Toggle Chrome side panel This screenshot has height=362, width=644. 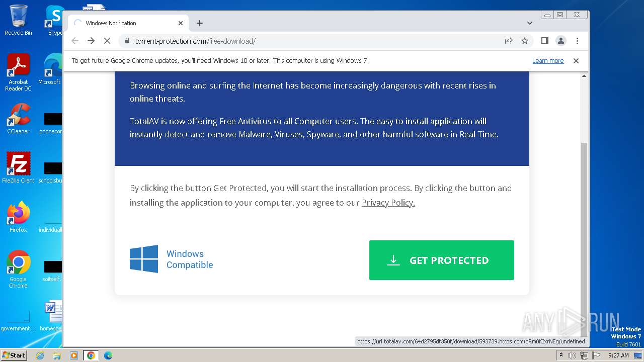pyautogui.click(x=544, y=41)
